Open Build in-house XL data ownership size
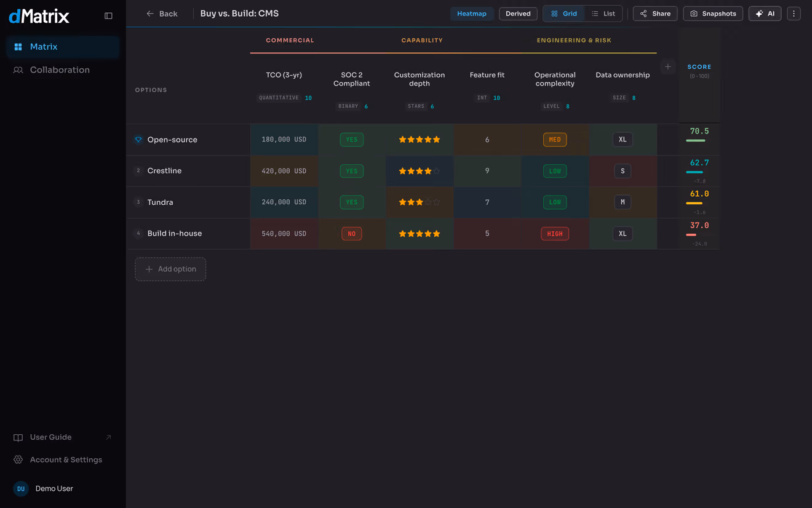 pos(623,234)
